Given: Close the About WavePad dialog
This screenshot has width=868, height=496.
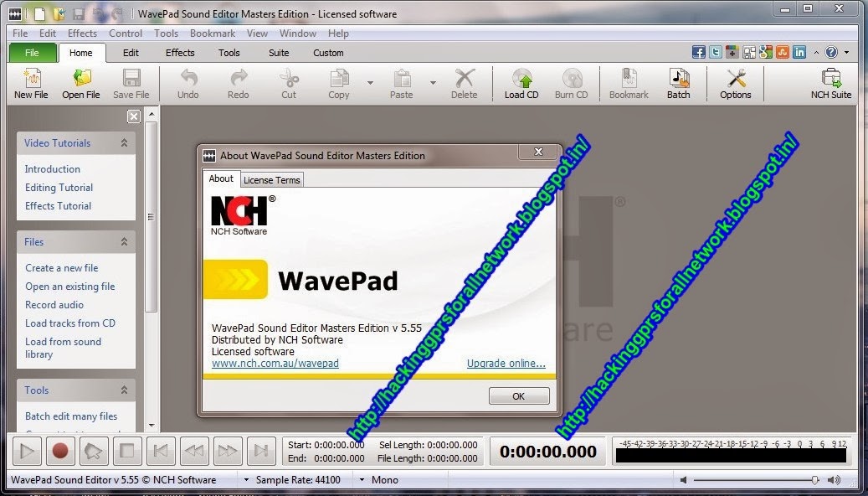Looking at the screenshot, I should click(538, 152).
